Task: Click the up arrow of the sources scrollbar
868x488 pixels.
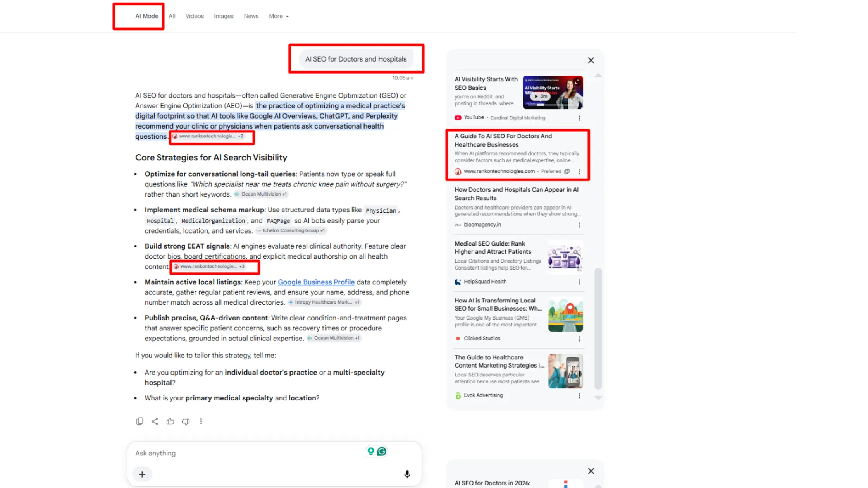Action: pos(598,76)
